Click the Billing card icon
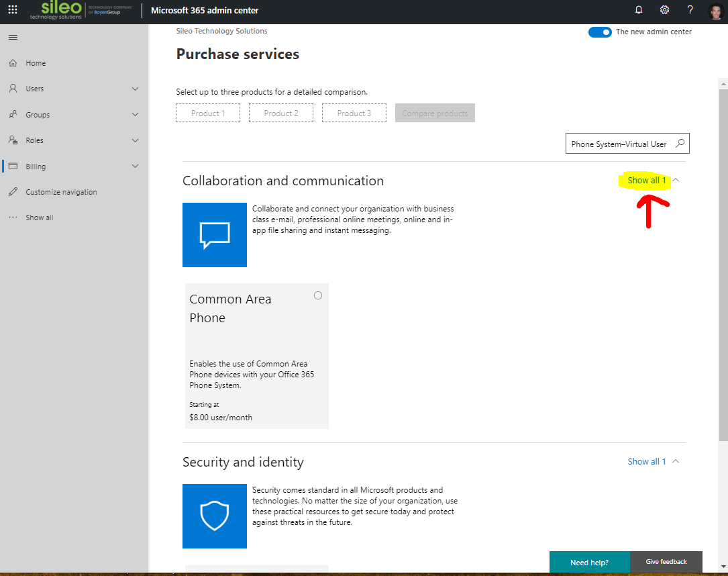The image size is (728, 576). point(13,166)
